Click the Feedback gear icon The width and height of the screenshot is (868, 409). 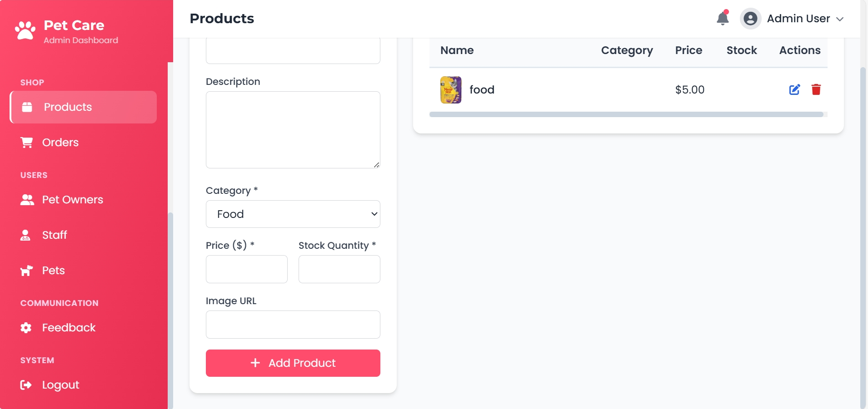(26, 328)
